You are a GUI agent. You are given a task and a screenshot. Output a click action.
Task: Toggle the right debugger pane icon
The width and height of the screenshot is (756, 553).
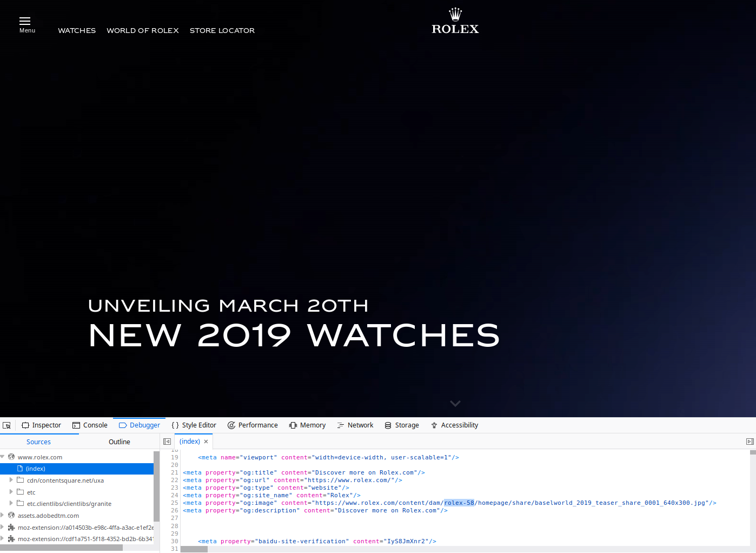pyautogui.click(x=750, y=442)
